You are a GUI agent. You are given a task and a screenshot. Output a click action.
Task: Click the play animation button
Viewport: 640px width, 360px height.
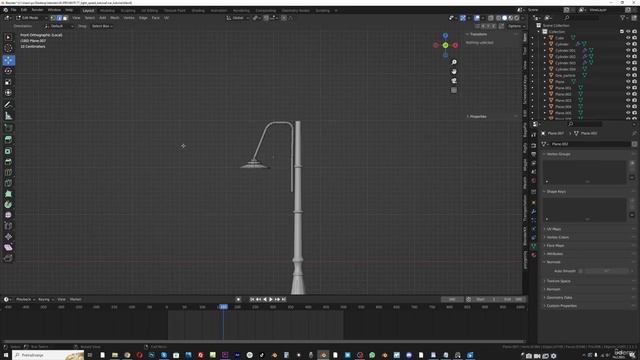tap(271, 300)
